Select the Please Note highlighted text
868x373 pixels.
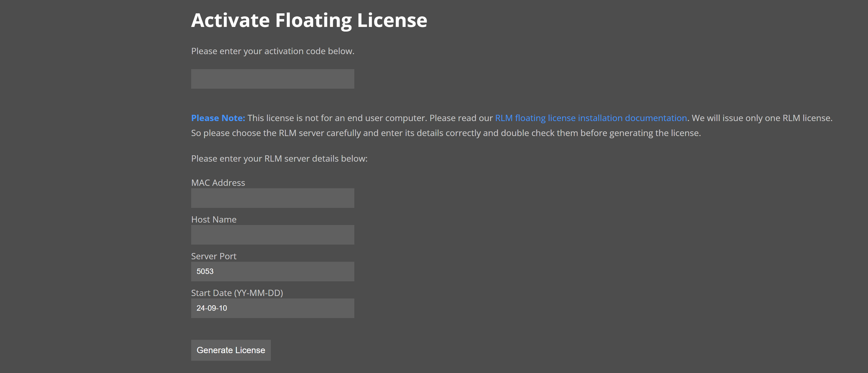tap(218, 118)
